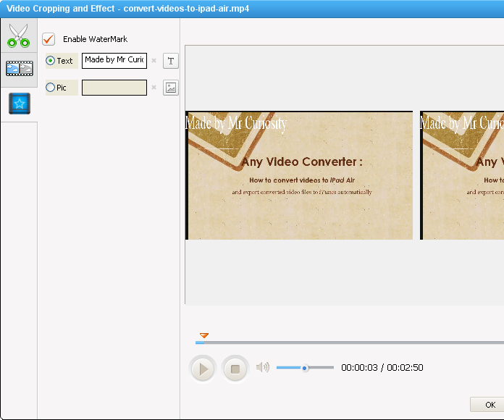Click the 00:00:03 / 00:02:50 time readout
The height and width of the screenshot is (420, 504).
(x=382, y=368)
